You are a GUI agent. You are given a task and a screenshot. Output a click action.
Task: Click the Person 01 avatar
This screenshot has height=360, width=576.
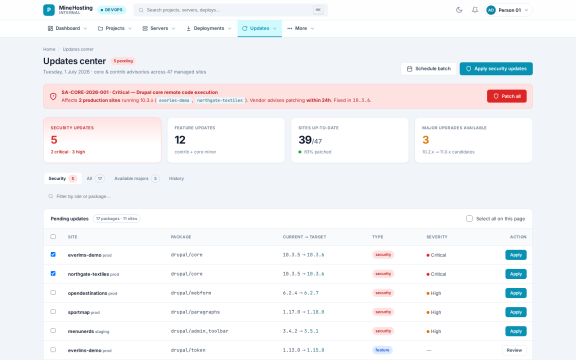click(x=491, y=10)
